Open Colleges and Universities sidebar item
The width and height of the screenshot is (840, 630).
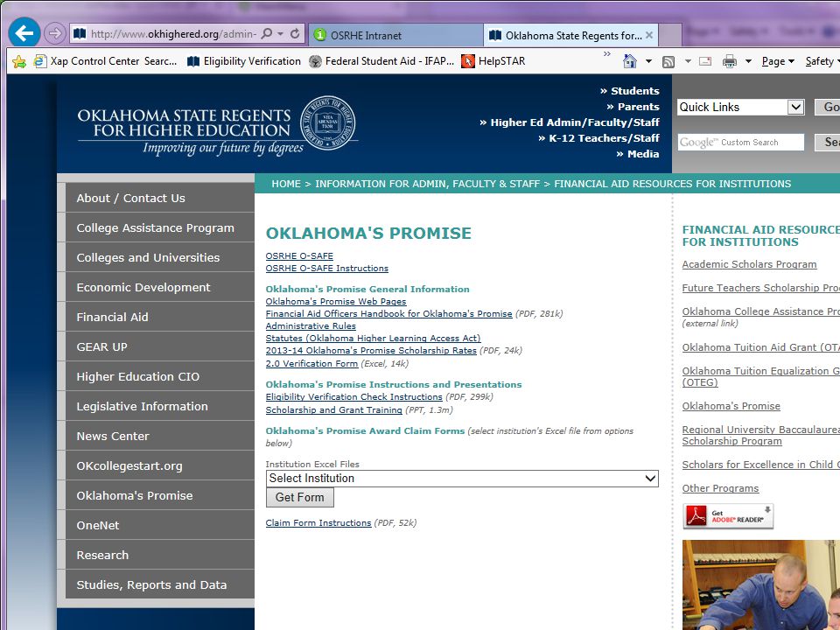point(159,257)
